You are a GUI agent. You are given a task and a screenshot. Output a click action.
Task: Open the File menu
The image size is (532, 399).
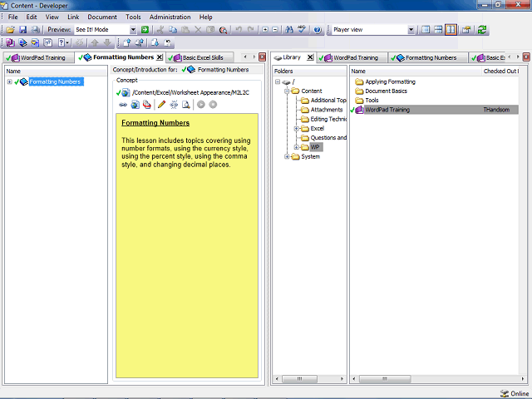click(13, 17)
